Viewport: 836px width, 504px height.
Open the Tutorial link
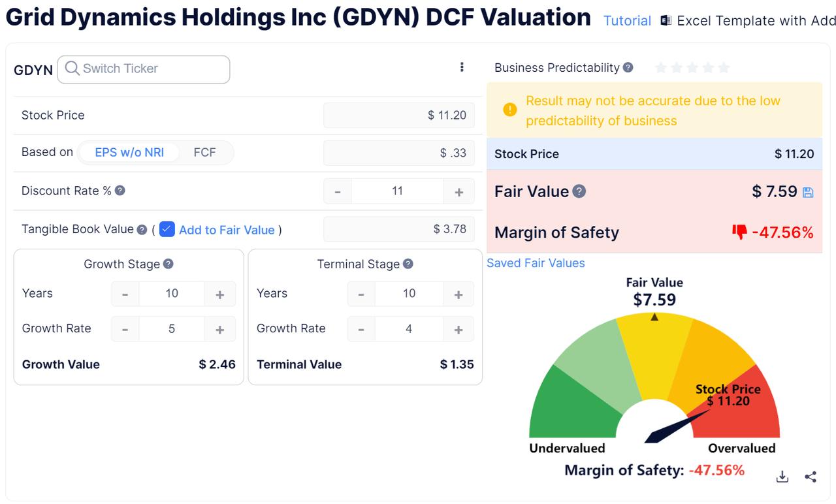[x=627, y=20]
